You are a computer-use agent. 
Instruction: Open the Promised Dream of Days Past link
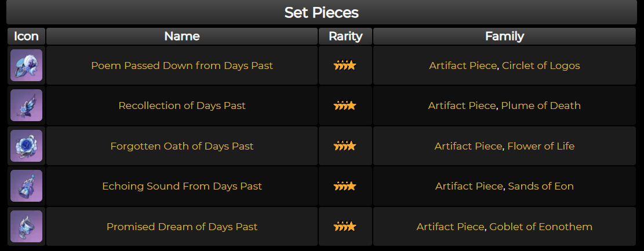[182, 226]
